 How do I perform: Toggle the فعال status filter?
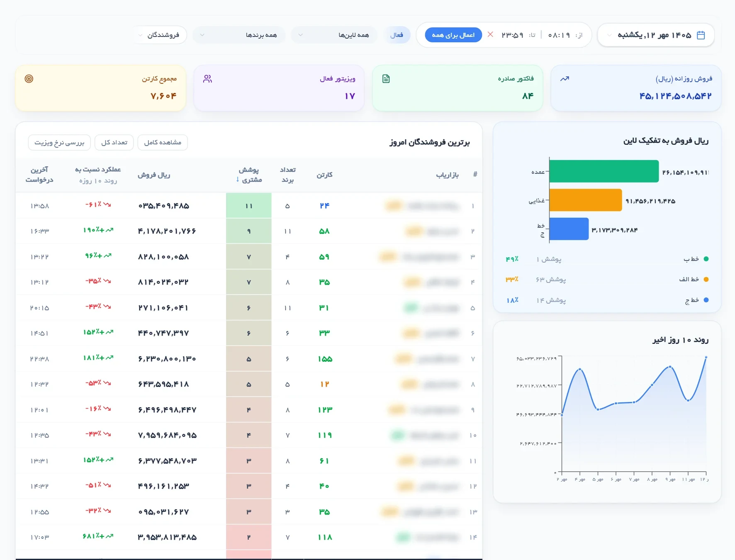point(397,35)
